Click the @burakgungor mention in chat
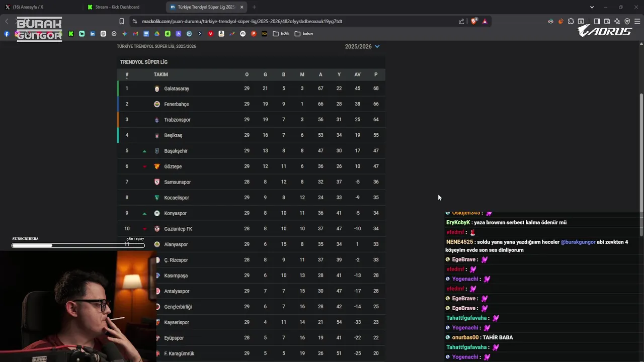644x362 pixels. pyautogui.click(x=578, y=242)
